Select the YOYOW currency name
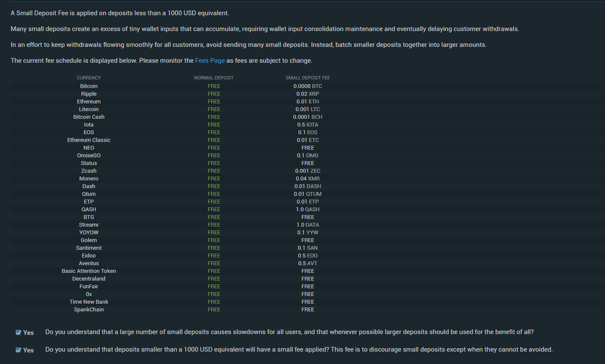This screenshot has height=364, width=605. [89, 233]
